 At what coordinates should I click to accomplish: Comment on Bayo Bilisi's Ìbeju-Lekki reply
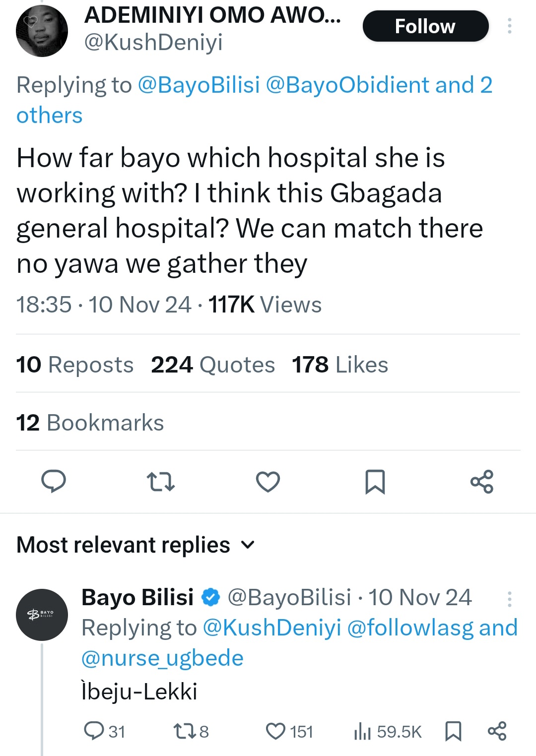94,731
